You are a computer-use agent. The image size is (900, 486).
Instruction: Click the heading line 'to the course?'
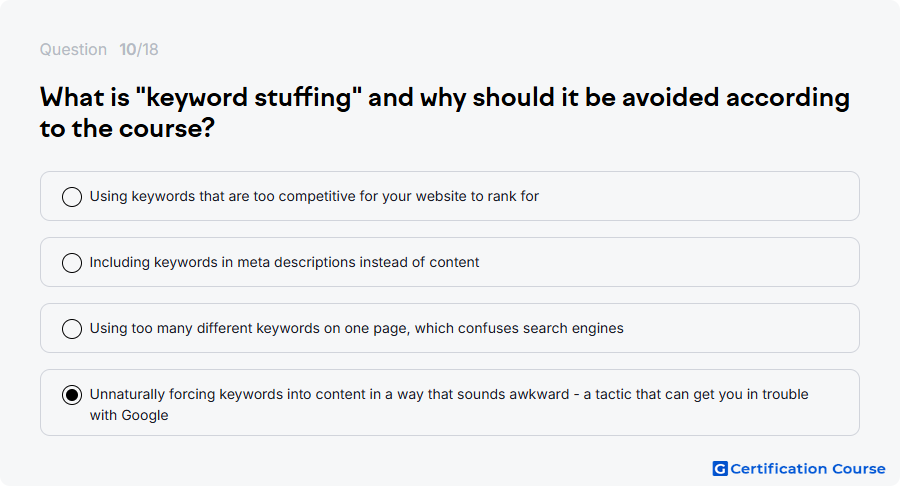[x=127, y=127]
